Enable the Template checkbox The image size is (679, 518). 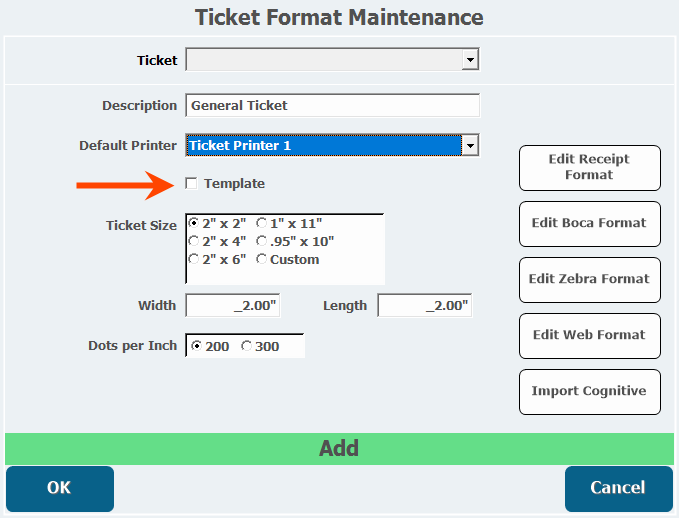(192, 183)
